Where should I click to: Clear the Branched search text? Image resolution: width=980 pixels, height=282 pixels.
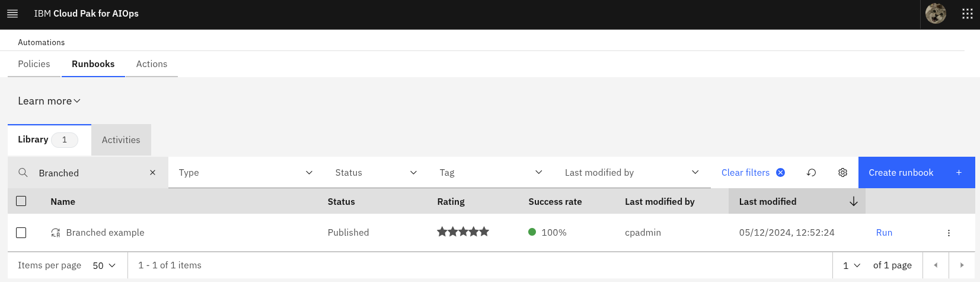(152, 173)
